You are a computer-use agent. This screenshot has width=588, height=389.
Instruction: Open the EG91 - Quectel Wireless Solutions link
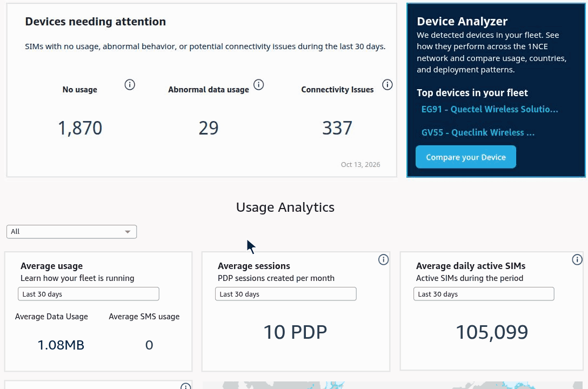[x=490, y=109]
